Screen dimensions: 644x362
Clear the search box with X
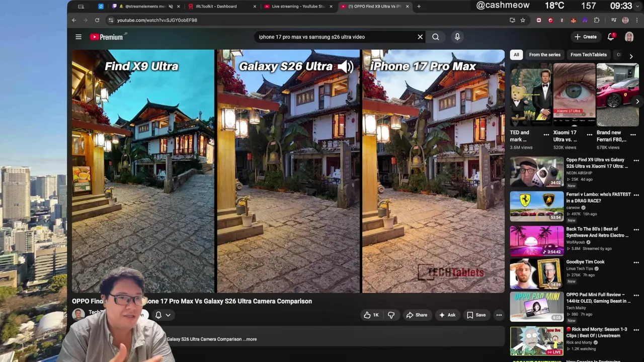(x=420, y=37)
